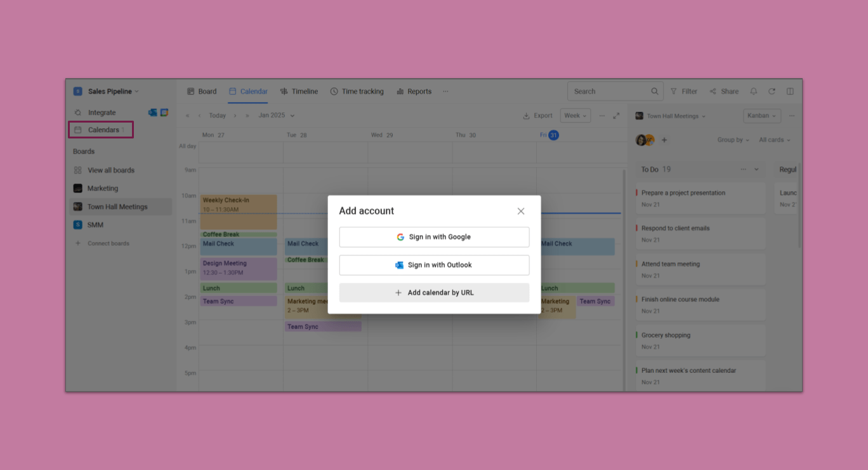
Task: Select the Town Hall Meetings board in sidebar
Action: (120, 206)
